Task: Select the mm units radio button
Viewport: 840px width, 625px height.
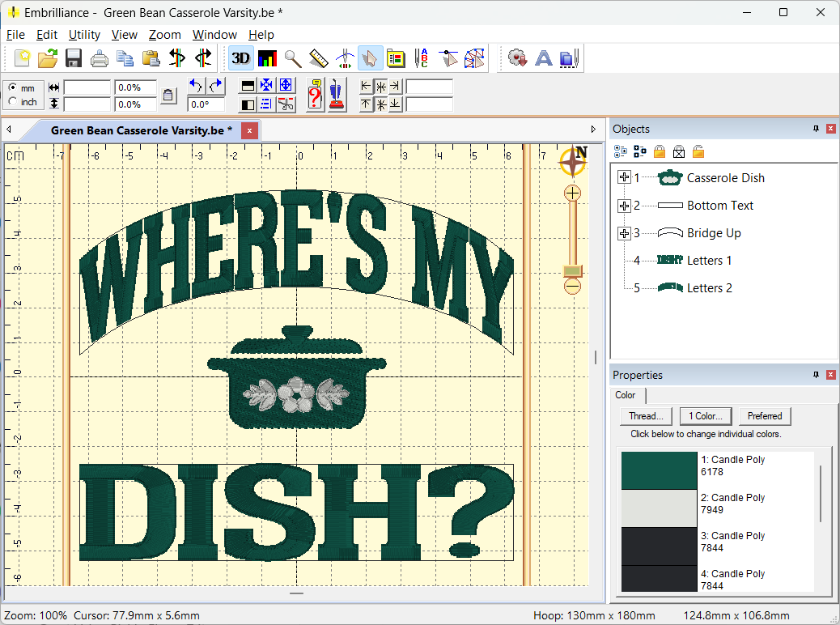Action: 13,87
